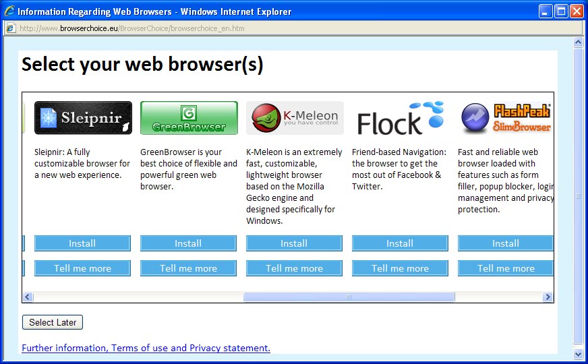Click the K-Meleon description text
The height and width of the screenshot is (364, 588).
click(294, 186)
